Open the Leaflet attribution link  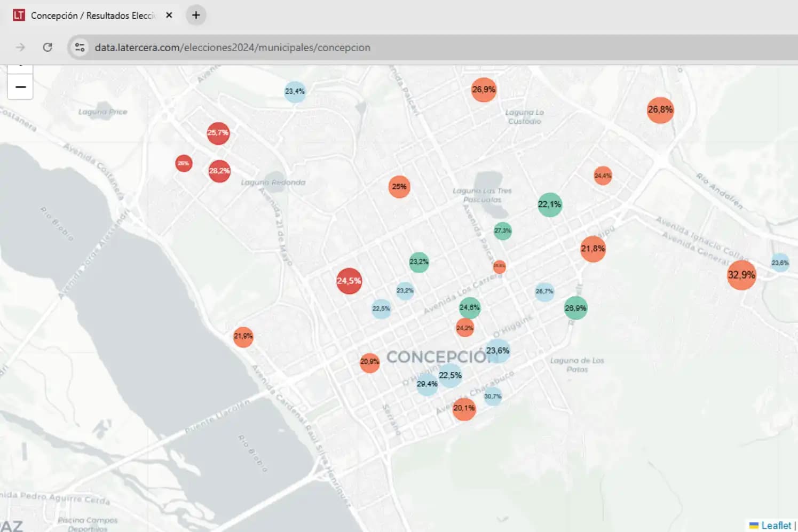coord(776,526)
